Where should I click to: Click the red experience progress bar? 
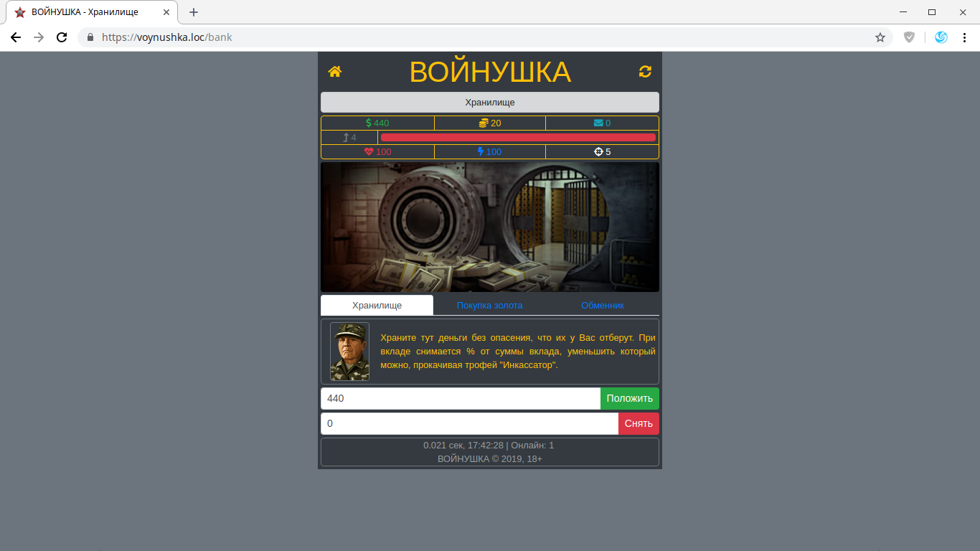pos(517,138)
